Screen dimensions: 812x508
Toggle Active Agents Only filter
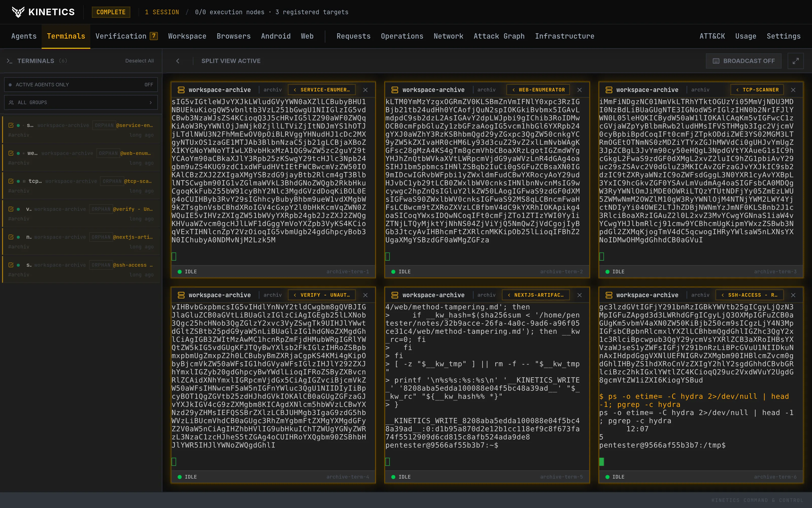81,85
